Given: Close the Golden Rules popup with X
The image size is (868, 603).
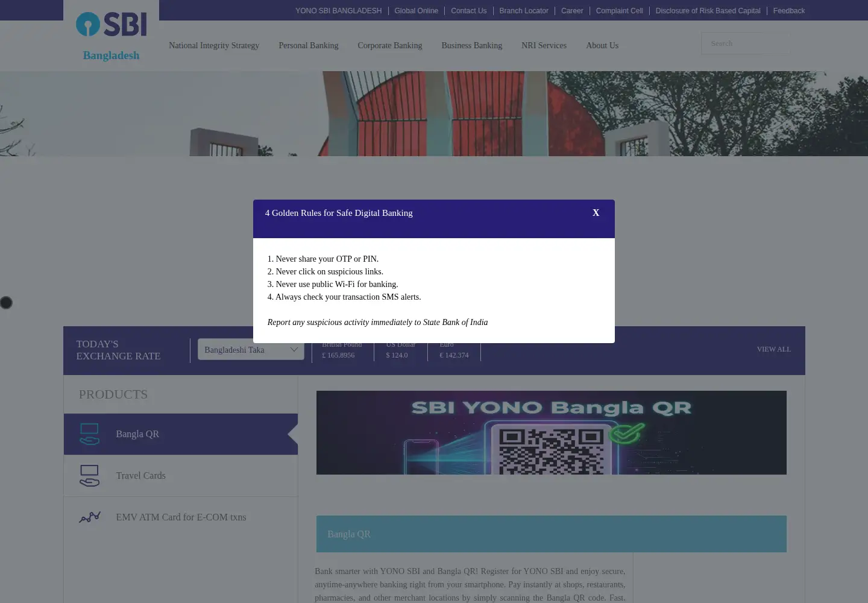Looking at the screenshot, I should tap(596, 213).
